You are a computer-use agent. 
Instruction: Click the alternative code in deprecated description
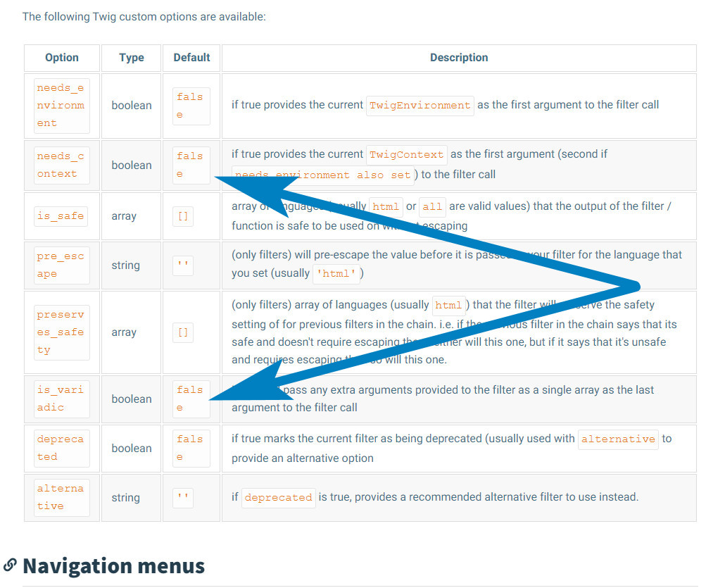(x=618, y=439)
